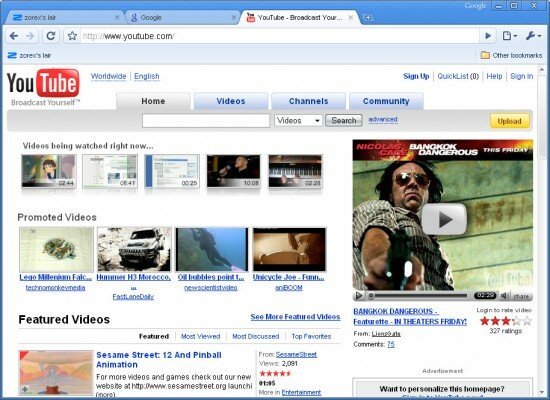Click the yellow Upload button
This screenshot has height=400, width=550.
509,121
